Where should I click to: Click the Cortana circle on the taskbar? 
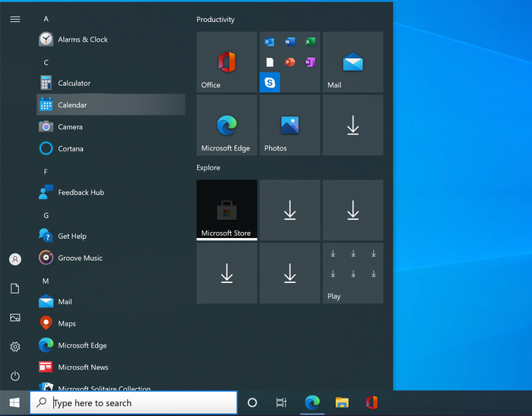pyautogui.click(x=252, y=403)
